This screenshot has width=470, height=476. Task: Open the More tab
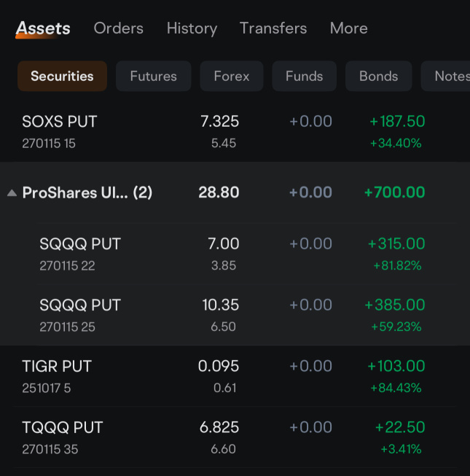coord(348,28)
